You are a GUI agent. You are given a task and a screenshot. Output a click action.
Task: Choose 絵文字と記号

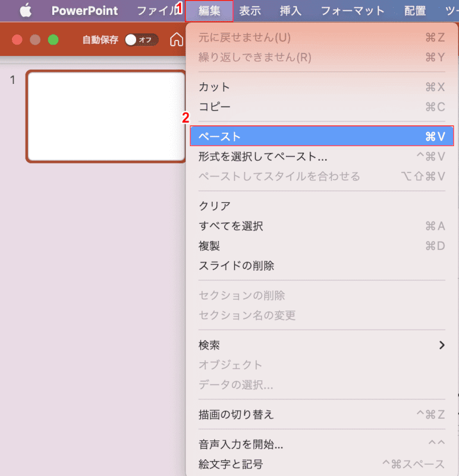click(322, 464)
